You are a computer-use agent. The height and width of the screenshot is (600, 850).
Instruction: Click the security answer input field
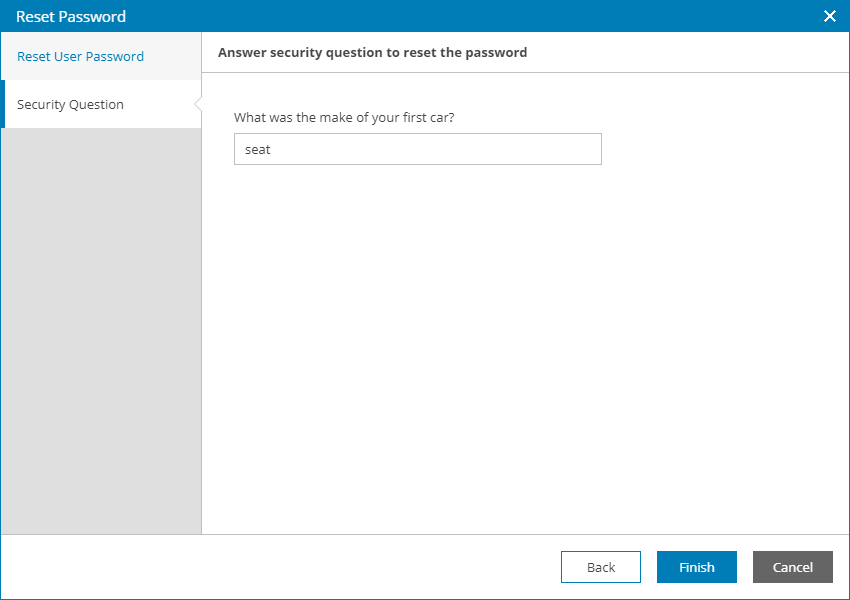417,149
